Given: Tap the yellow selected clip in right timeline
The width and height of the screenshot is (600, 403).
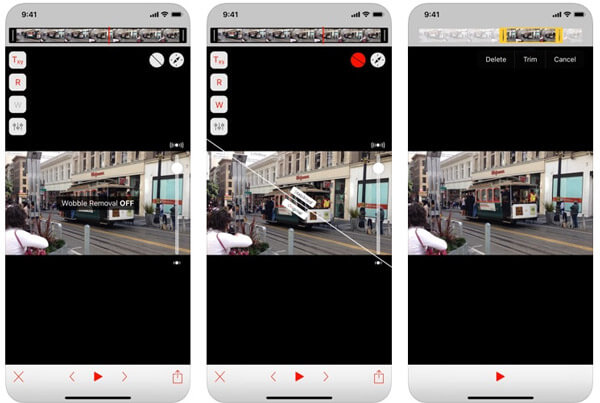Looking at the screenshot, I should tap(530, 35).
